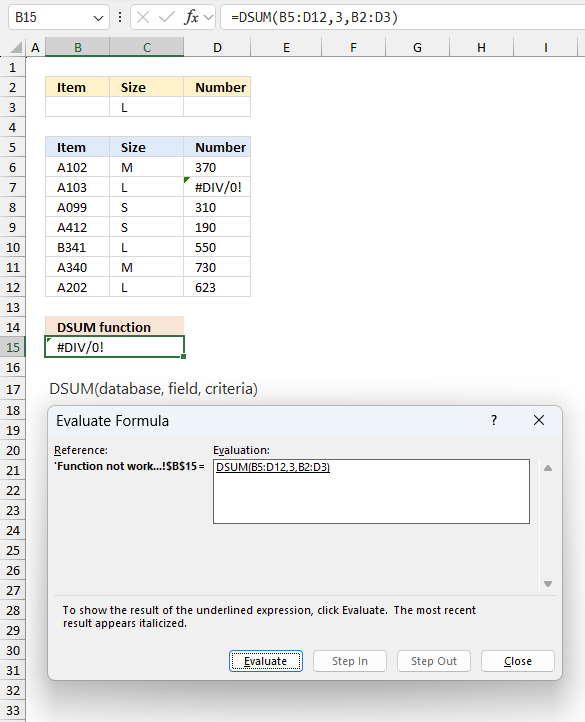
Task: Click the evaluation scroll down arrow
Action: coord(548,584)
